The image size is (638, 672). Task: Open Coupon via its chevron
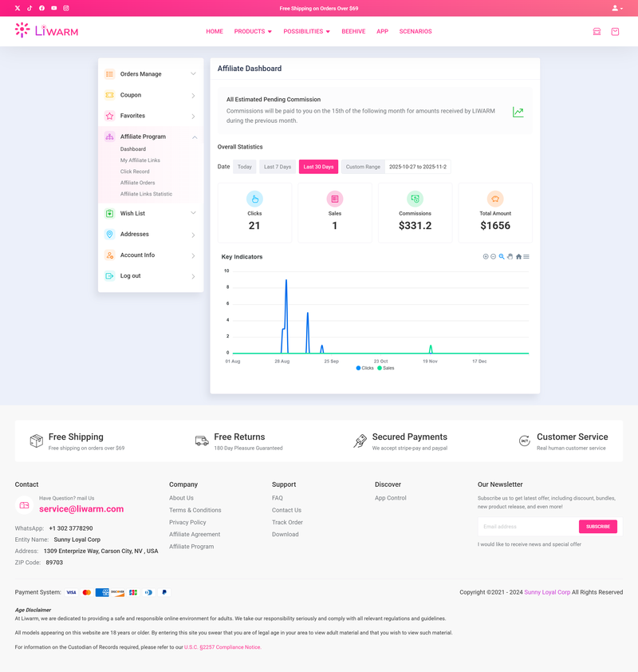pos(193,96)
